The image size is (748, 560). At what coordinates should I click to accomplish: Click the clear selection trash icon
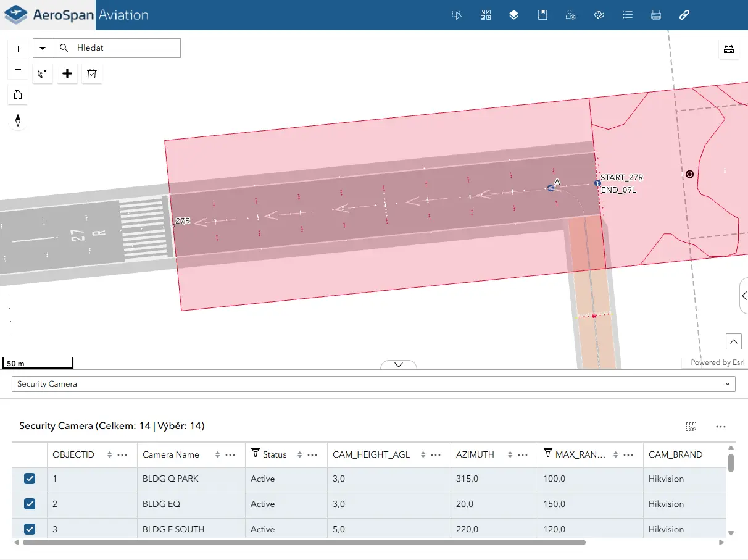(x=92, y=74)
